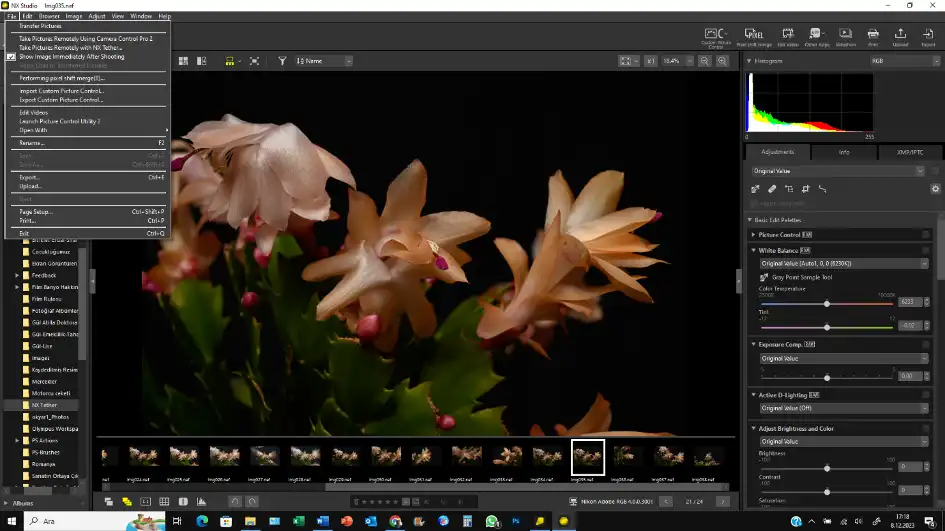Click the filter funnel icon
This screenshot has height=531, width=945.
point(282,61)
